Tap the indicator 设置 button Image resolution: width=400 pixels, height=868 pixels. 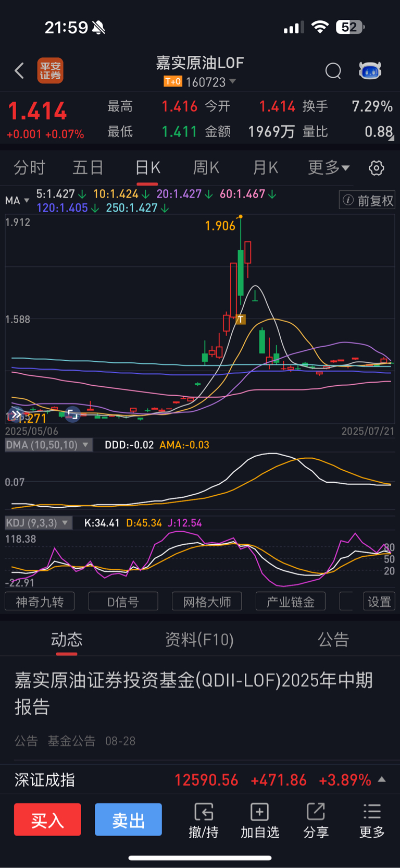pos(379,602)
